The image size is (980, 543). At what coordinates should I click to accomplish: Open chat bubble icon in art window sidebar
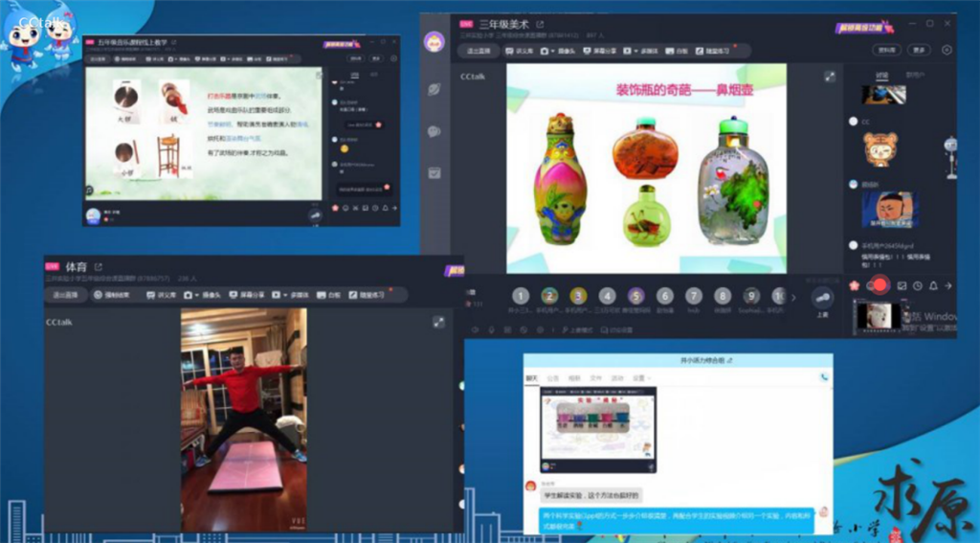click(x=434, y=131)
